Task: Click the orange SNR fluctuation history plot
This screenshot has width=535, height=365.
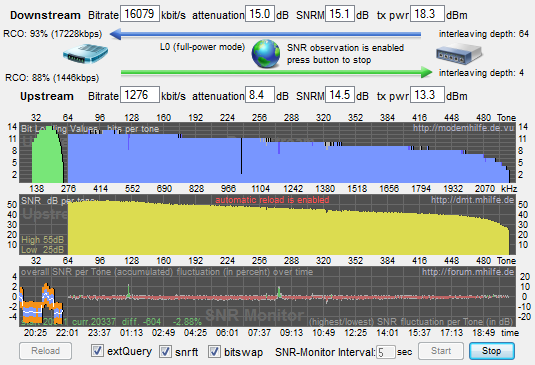Action: [41, 304]
